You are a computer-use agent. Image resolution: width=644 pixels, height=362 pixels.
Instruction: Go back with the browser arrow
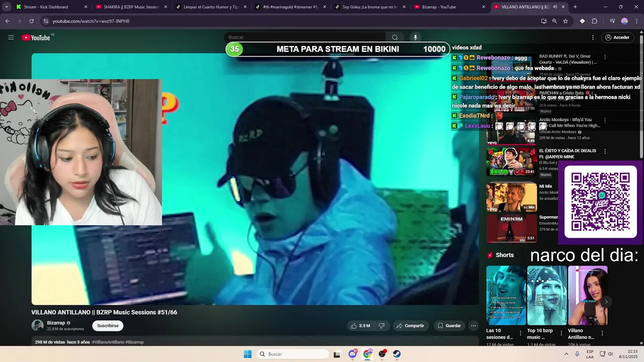pyautogui.click(x=8, y=21)
